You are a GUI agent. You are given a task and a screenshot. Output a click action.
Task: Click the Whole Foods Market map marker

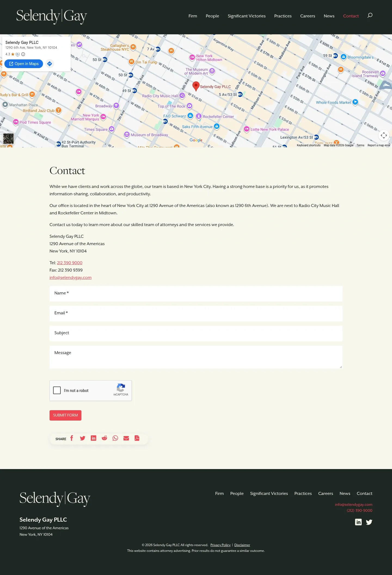click(355, 102)
